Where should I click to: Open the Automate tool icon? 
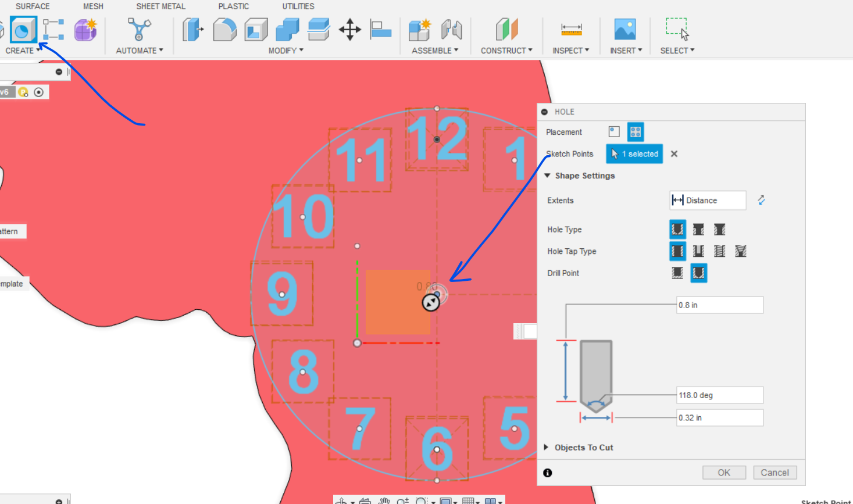coord(140,30)
